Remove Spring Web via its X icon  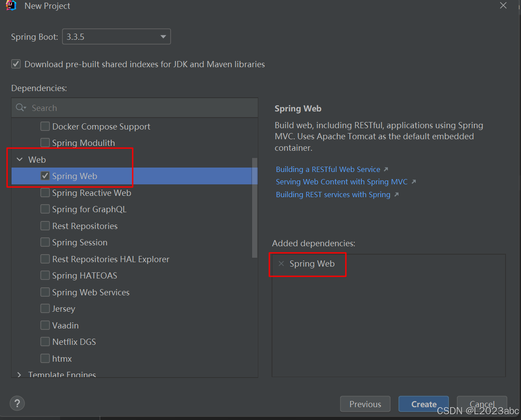(x=281, y=263)
